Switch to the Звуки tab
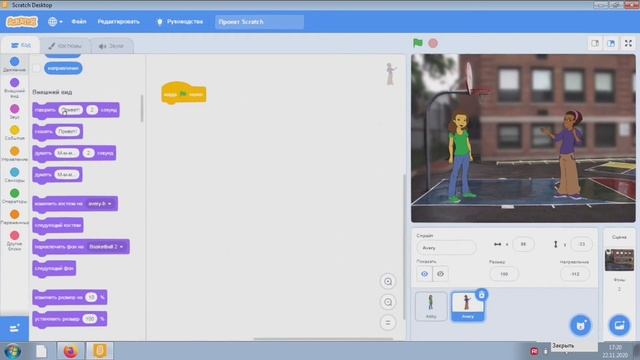This screenshot has height=360, width=640. coord(111,46)
